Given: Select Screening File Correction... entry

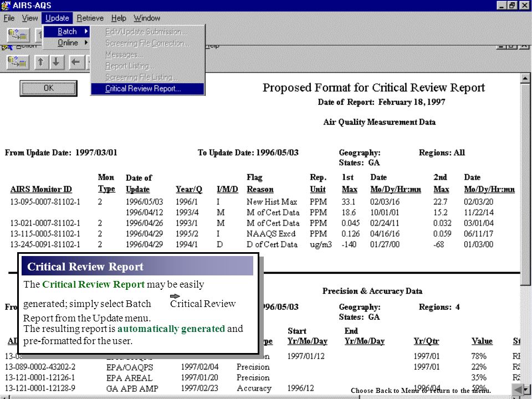Looking at the screenshot, I should pos(147,43).
